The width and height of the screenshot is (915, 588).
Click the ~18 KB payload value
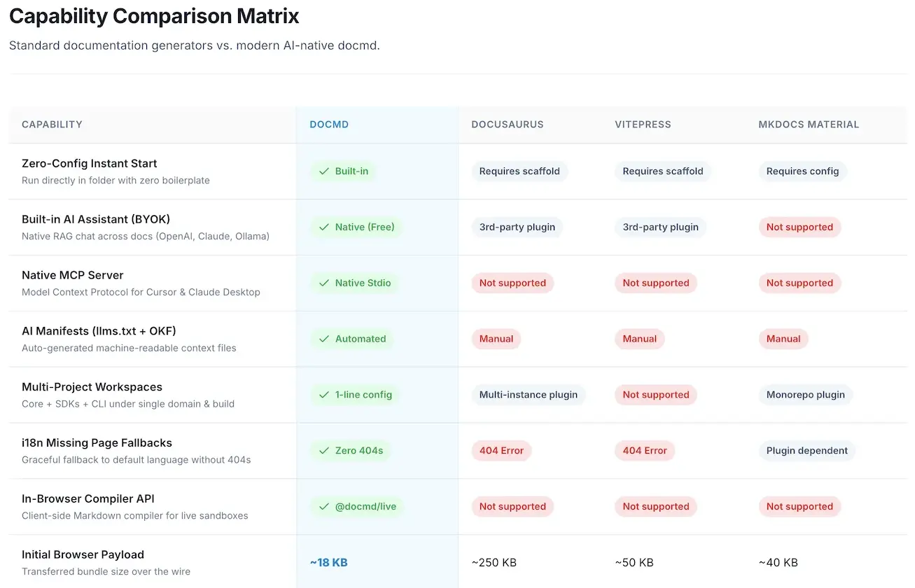coord(329,563)
